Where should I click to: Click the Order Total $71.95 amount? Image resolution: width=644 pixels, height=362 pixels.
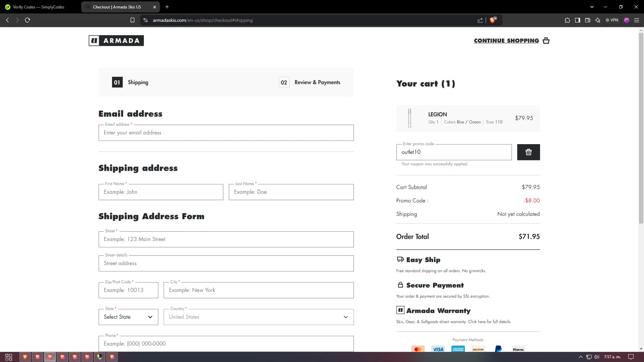(x=529, y=237)
